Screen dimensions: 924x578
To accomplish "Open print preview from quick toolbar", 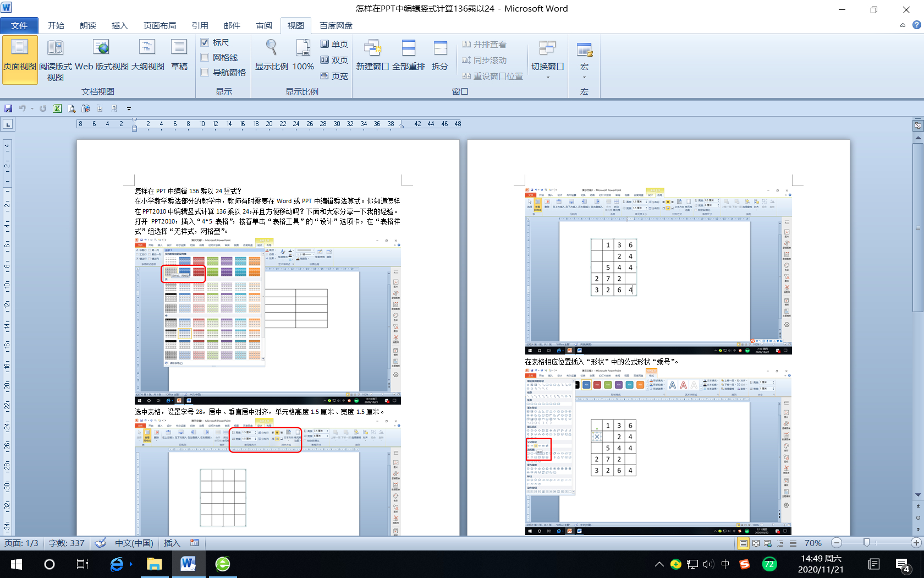I will pyautogui.click(x=71, y=108).
